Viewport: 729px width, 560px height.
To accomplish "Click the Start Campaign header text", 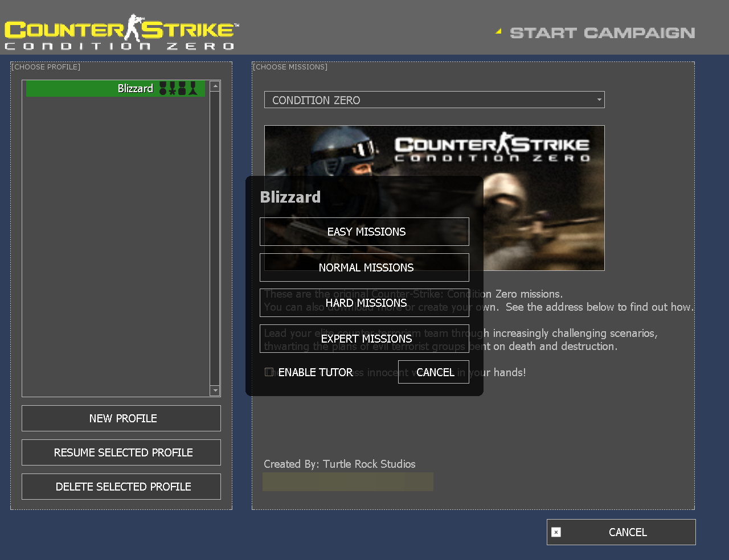I will pos(603,33).
